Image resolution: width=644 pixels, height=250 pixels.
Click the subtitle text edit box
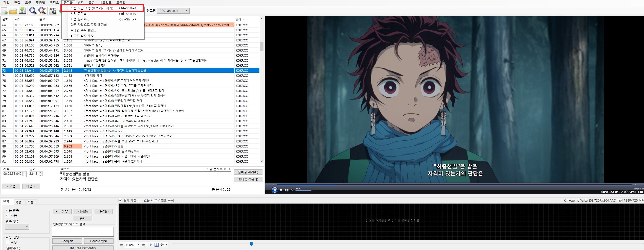(145, 179)
